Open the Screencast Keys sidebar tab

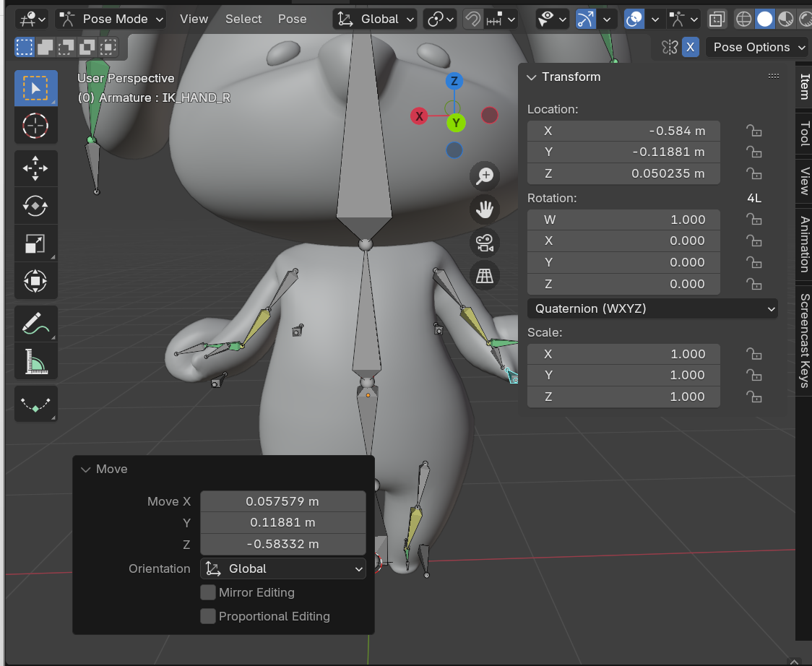pos(804,340)
